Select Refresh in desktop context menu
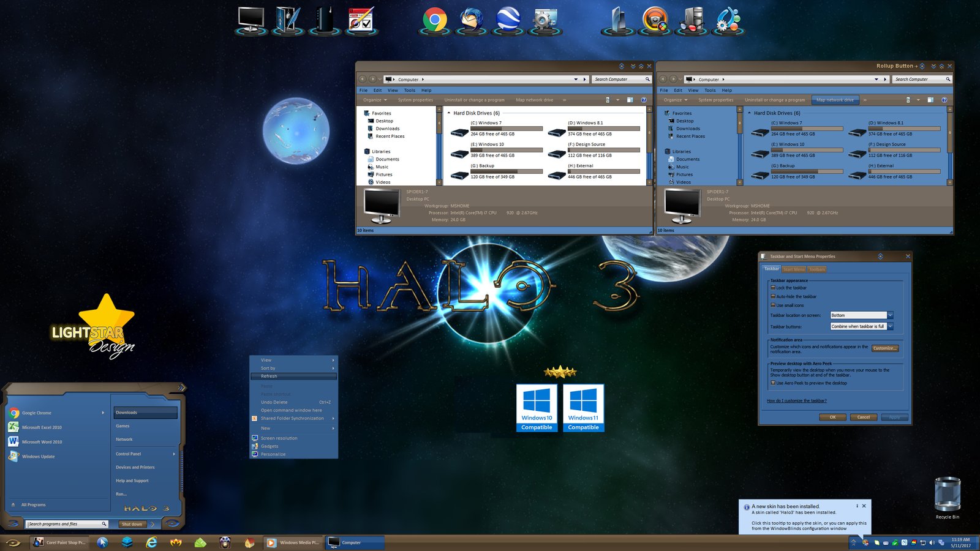This screenshot has width=980, height=551. coord(294,377)
